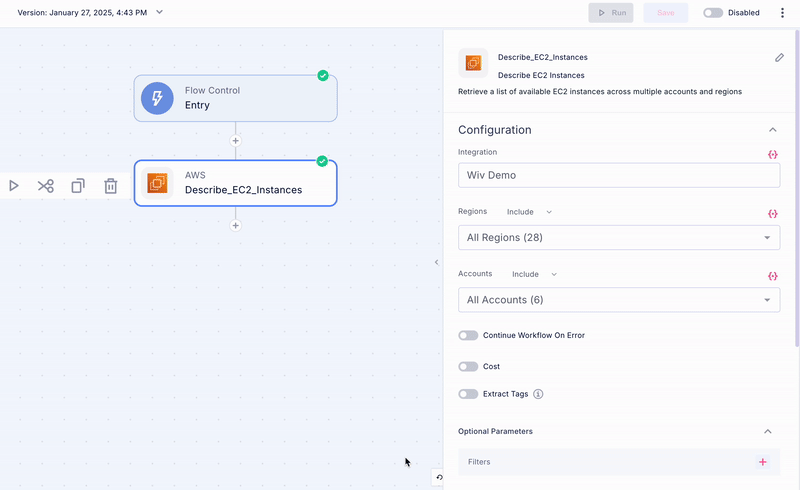This screenshot has width=800, height=490.
Task: Open the All Regions (28) dropdown
Action: point(618,238)
